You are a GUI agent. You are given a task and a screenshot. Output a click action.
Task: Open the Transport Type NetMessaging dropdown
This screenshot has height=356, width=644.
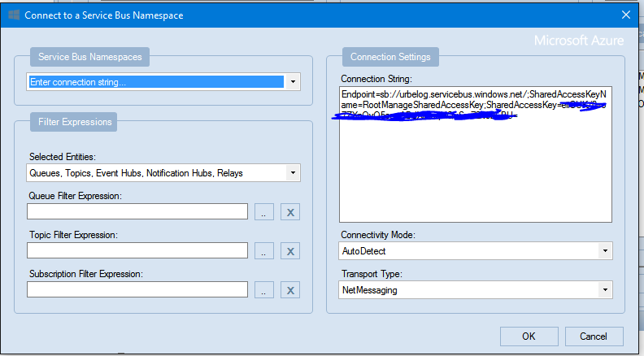(x=604, y=289)
